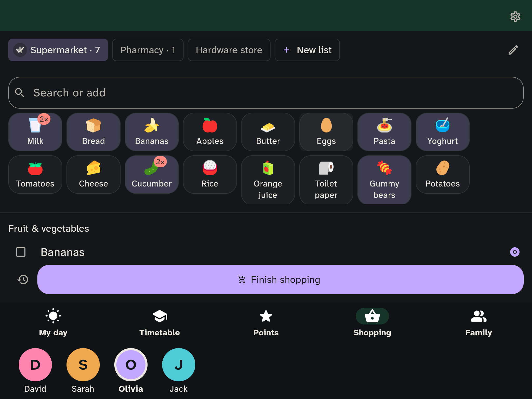532x399 pixels.
Task: Create a New list
Action: [307, 50]
